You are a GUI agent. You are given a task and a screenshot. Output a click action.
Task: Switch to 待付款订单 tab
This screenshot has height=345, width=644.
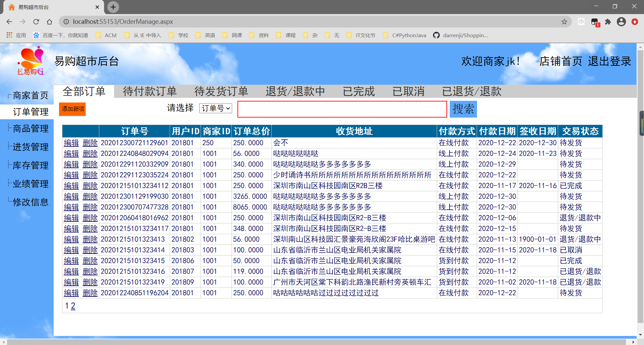[x=150, y=91]
